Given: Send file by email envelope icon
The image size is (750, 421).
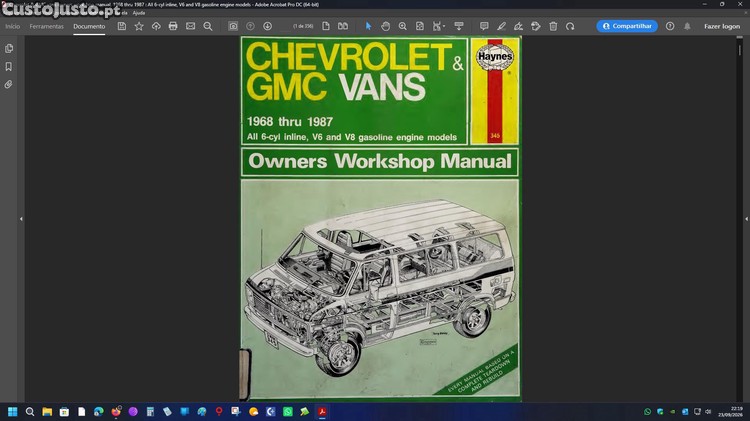Looking at the screenshot, I should [x=190, y=26].
